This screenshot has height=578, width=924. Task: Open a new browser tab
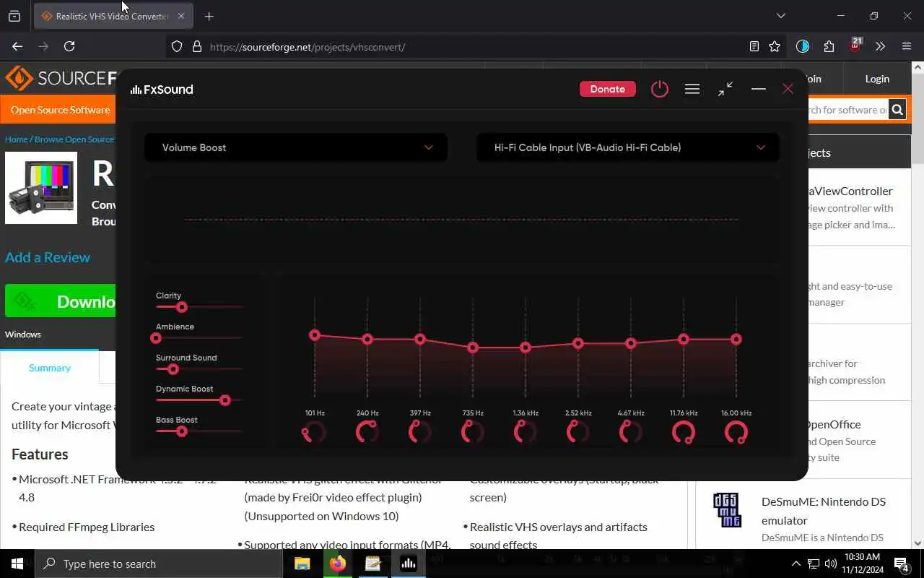(209, 16)
